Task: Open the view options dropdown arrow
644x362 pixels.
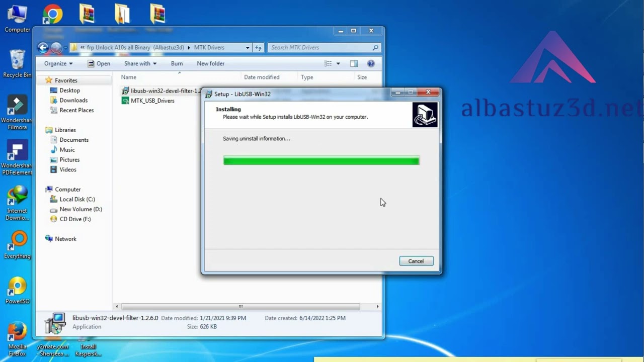Action: coord(338,64)
